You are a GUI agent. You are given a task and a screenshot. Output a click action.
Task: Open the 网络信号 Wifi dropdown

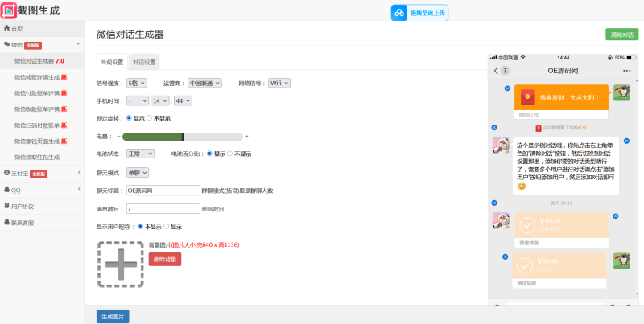[279, 83]
